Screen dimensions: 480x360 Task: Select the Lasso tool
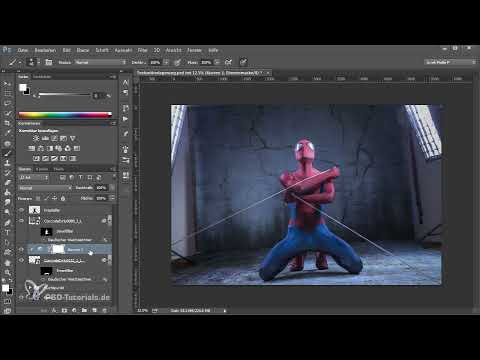7,103
